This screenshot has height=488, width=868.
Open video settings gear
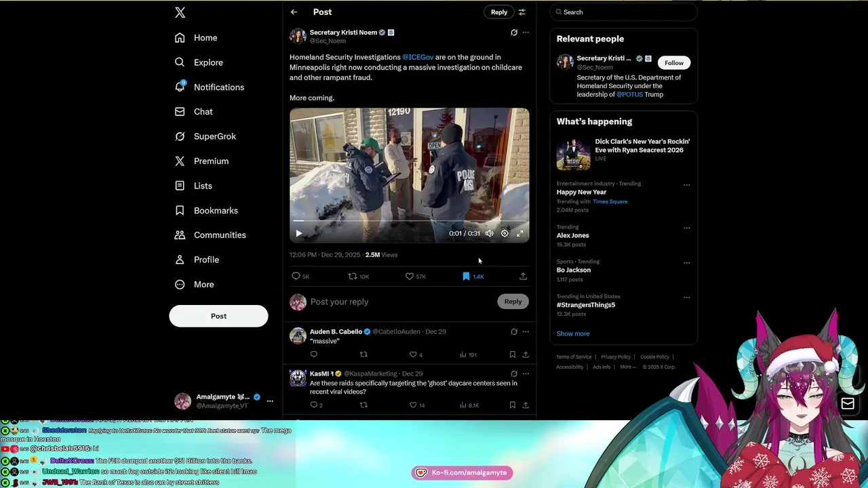(505, 233)
